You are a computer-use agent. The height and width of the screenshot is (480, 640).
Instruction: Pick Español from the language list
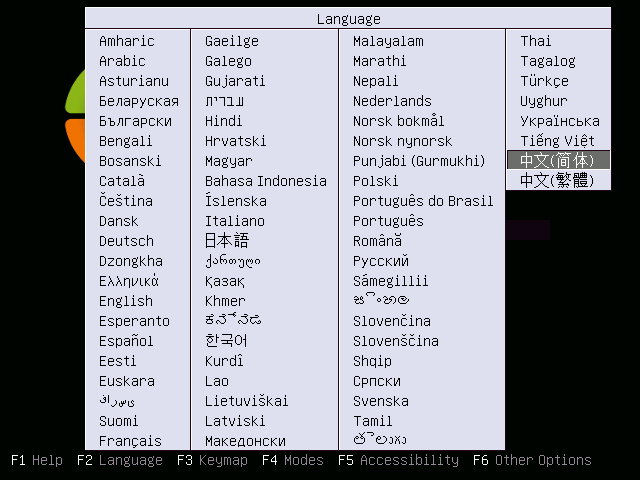pos(126,341)
